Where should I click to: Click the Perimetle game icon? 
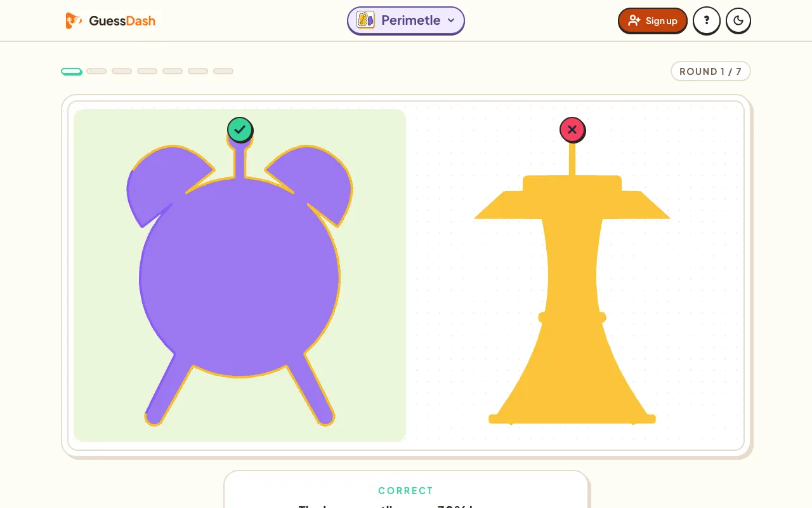pyautogui.click(x=365, y=20)
